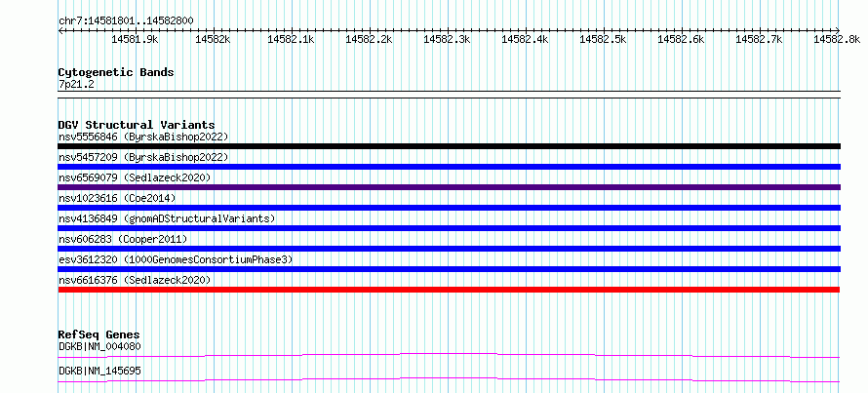
Task: Click the DGKB|NM_004080 magenta intron line
Action: pos(449,355)
